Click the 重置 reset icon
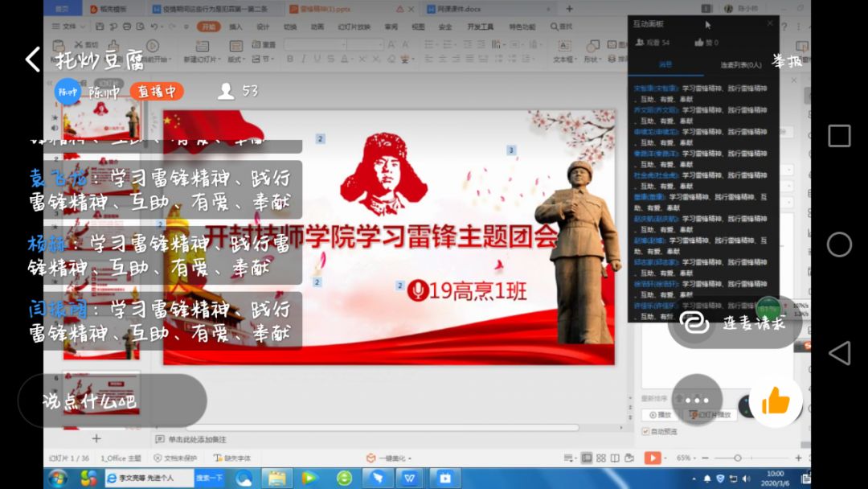 256,44
